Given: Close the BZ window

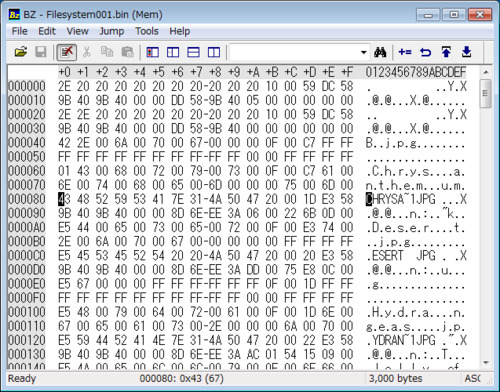Looking at the screenshot, I should [x=480, y=15].
